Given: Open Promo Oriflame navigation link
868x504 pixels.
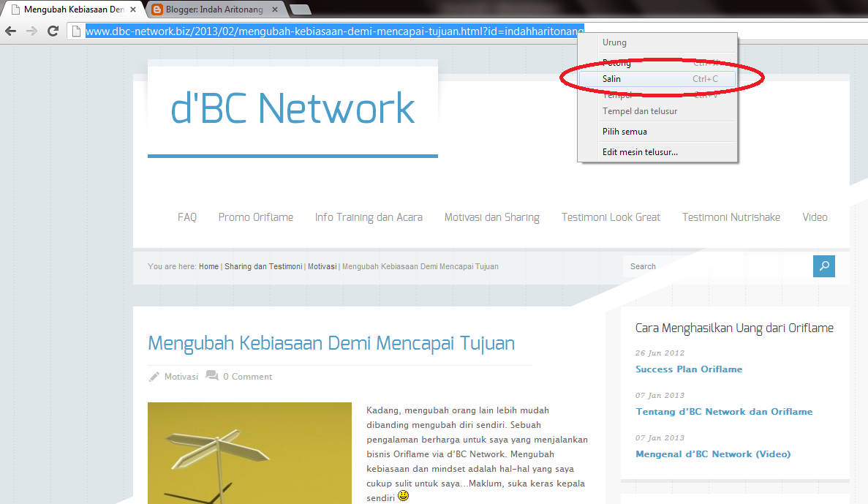Looking at the screenshot, I should pos(256,217).
